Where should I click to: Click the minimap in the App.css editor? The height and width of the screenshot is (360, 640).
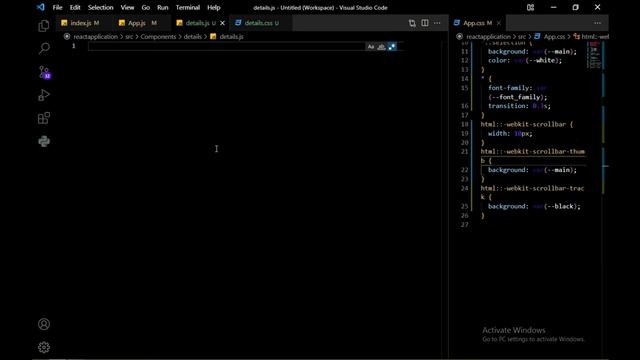[x=594, y=55]
